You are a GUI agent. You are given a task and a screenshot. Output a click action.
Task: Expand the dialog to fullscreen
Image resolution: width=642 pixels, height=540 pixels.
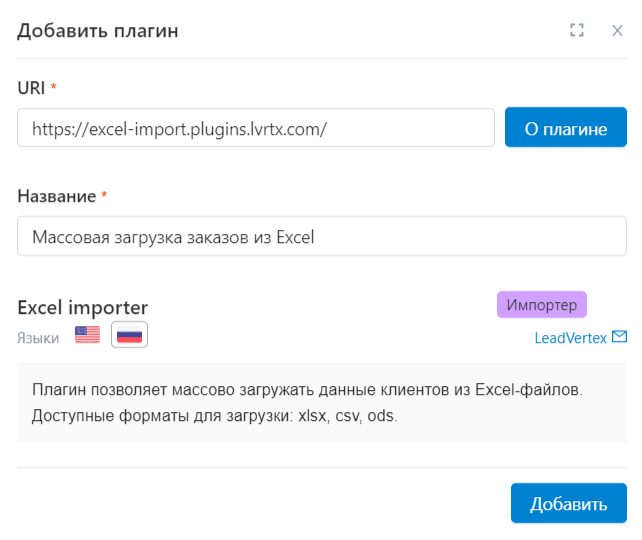576,30
